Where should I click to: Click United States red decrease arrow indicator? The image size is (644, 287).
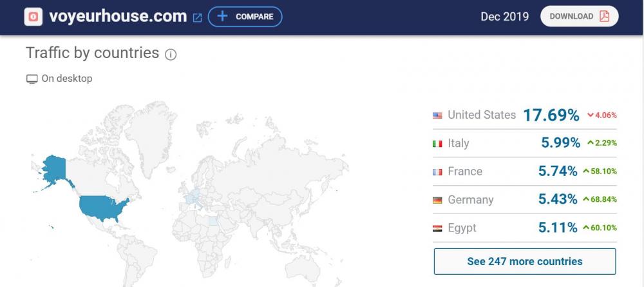(591, 115)
